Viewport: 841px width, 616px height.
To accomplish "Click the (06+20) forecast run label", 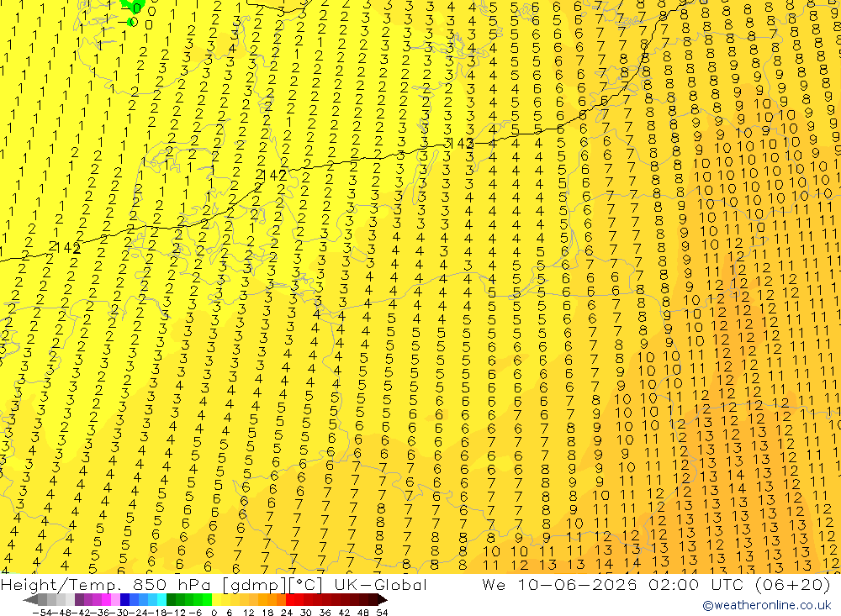I will [792, 584].
